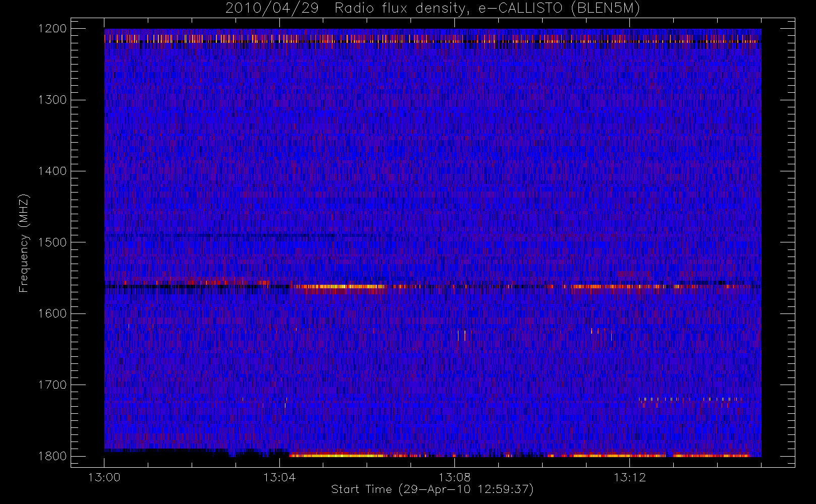The width and height of the screenshot is (816, 504).
Task: Click the 13:00 time tick label
Action: point(104,477)
